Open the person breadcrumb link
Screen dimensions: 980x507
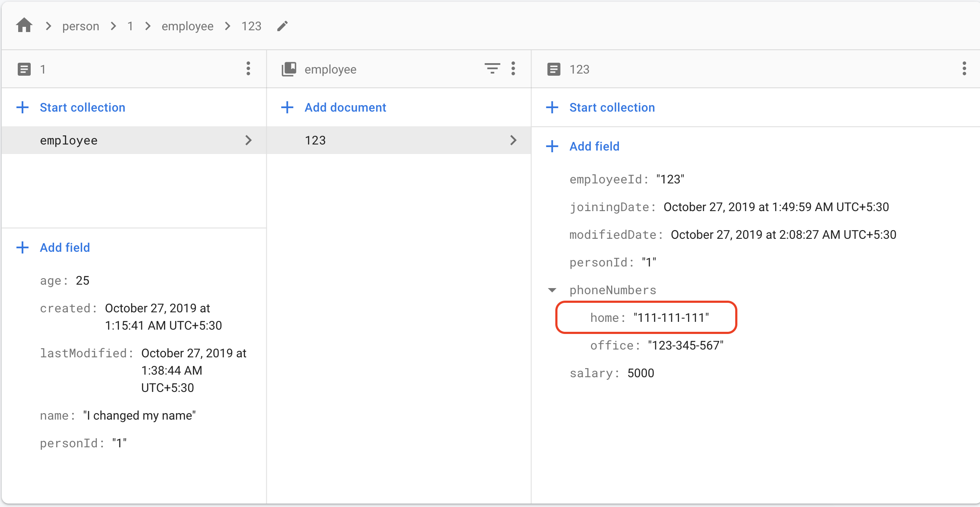tap(80, 26)
